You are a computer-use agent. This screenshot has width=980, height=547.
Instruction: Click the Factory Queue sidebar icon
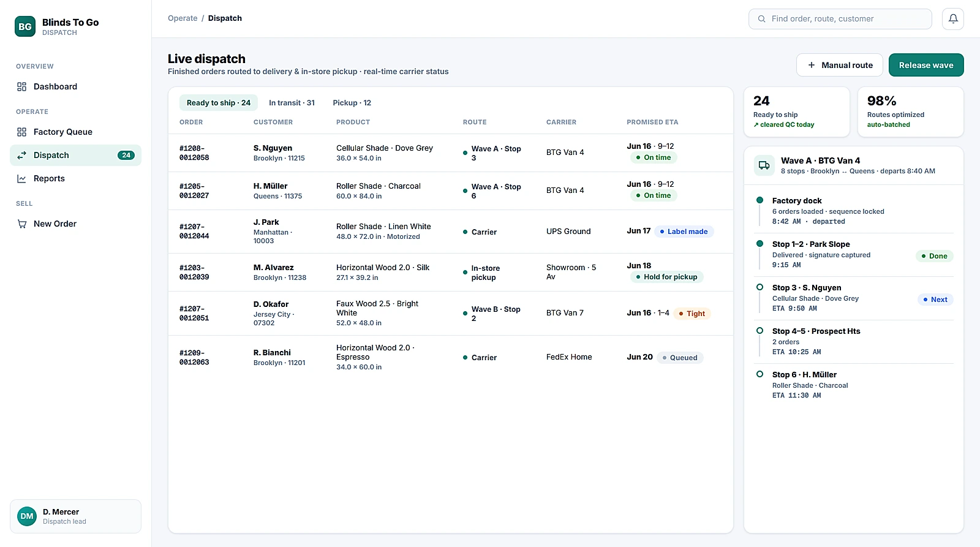pyautogui.click(x=22, y=132)
